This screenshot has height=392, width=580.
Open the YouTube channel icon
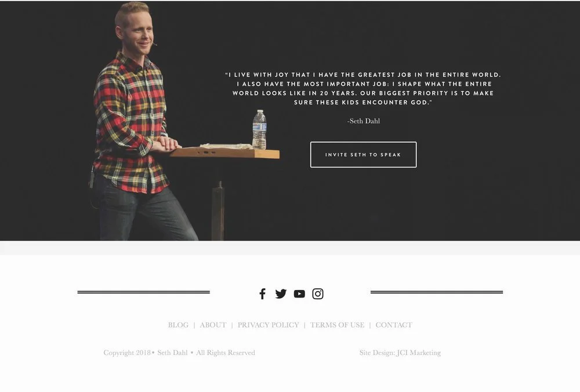click(x=299, y=294)
